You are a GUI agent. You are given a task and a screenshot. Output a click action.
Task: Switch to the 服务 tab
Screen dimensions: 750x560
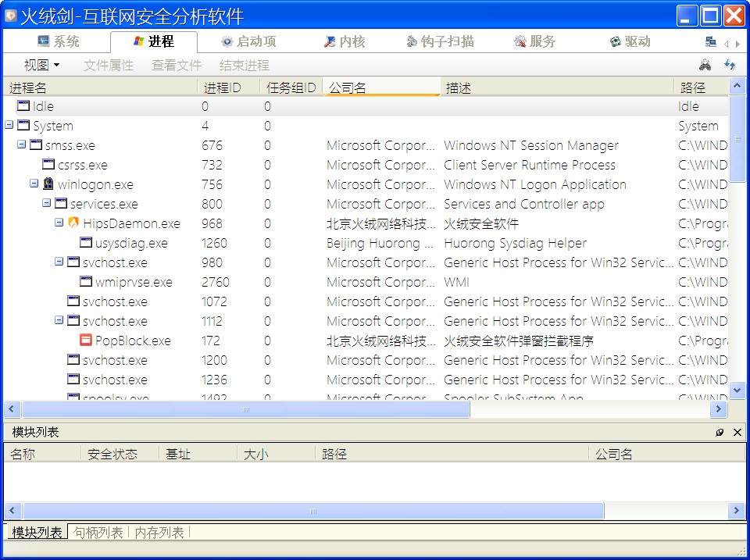[534, 41]
